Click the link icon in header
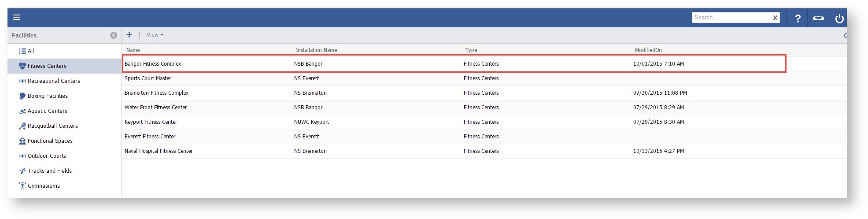Screen dimensions: 868x219 818,18
